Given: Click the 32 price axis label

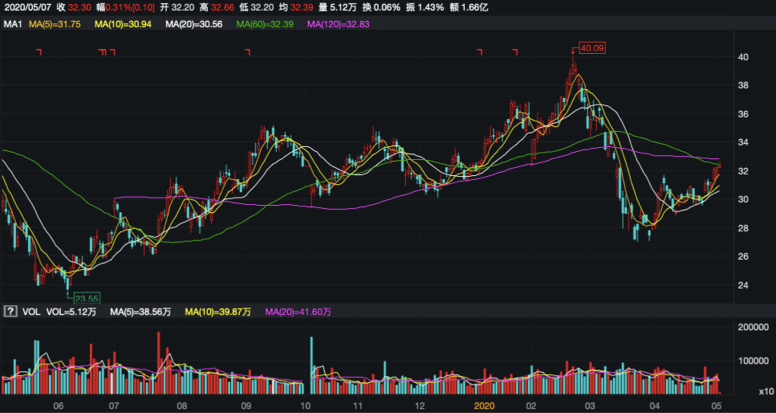Looking at the screenshot, I should point(744,171).
